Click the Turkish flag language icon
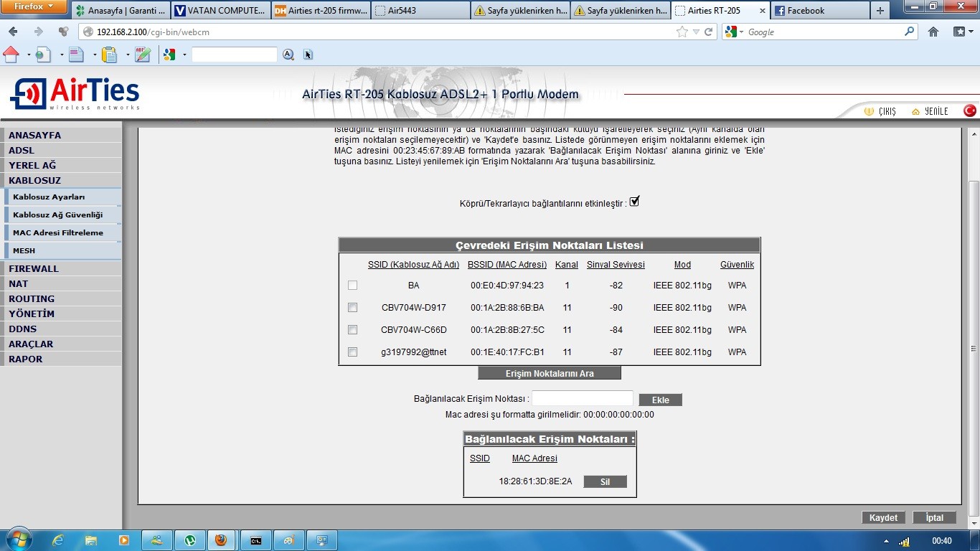980x551 pixels. (970, 110)
